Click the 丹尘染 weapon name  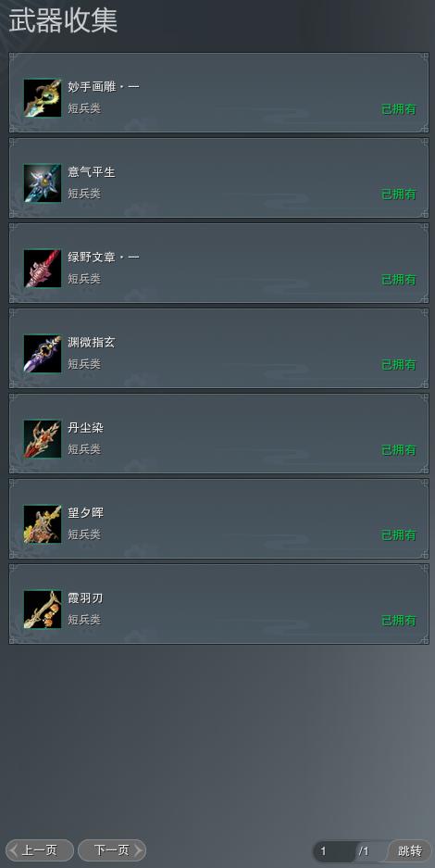pyautogui.click(x=86, y=428)
